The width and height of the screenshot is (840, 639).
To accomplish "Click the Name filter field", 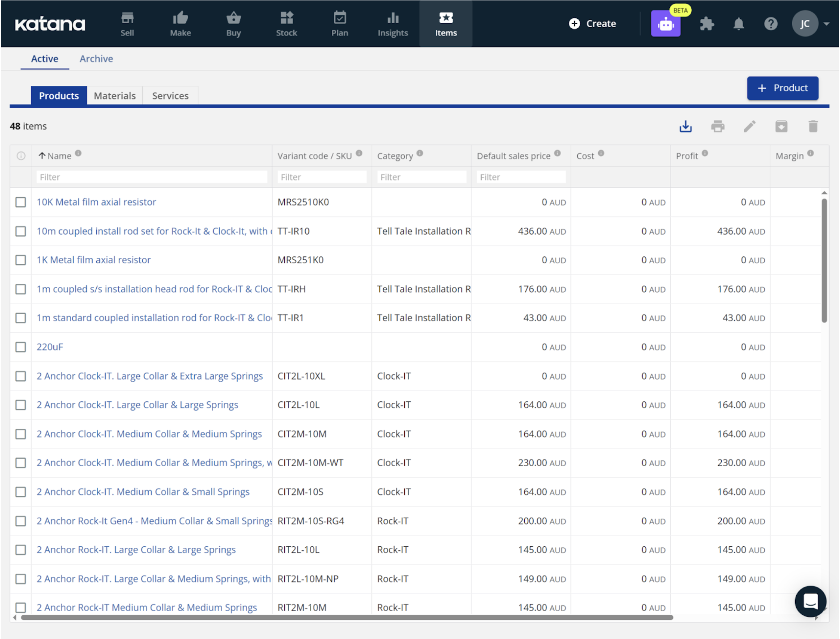I will (152, 177).
